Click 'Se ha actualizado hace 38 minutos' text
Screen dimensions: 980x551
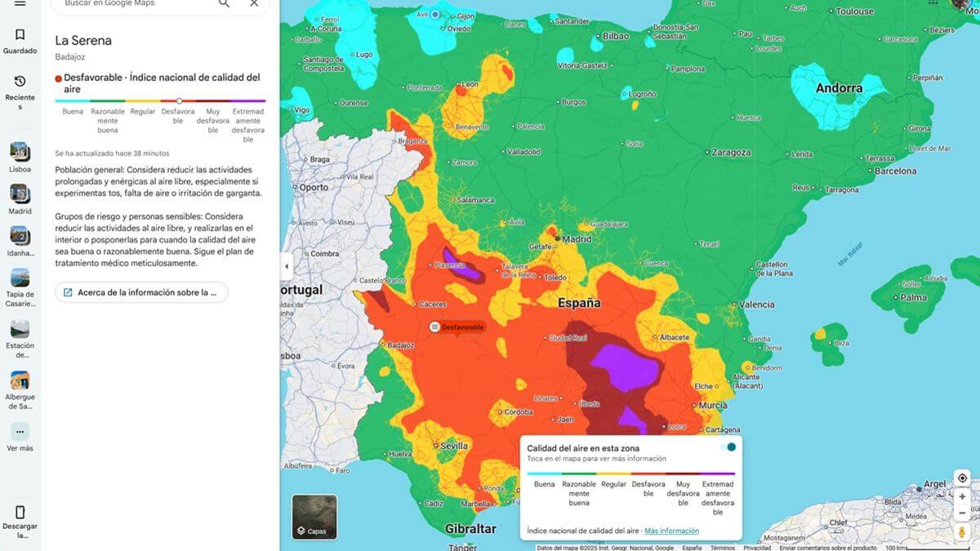coord(112,153)
